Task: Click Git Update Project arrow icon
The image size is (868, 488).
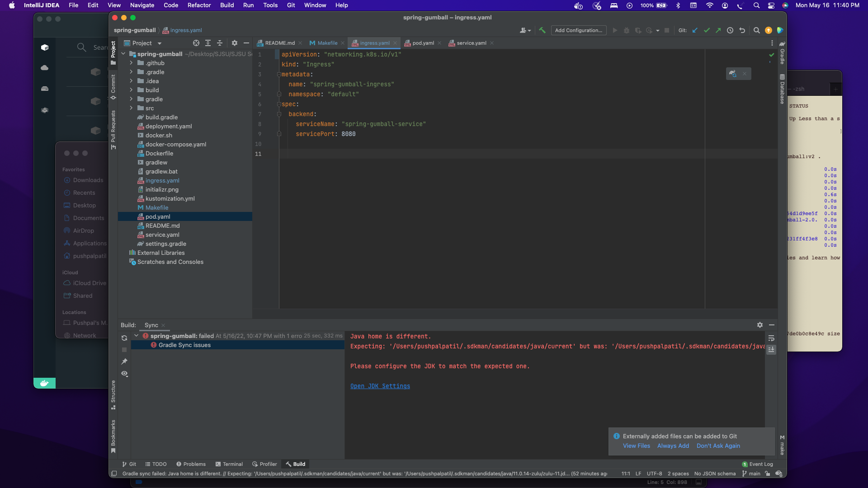Action: 695,30
